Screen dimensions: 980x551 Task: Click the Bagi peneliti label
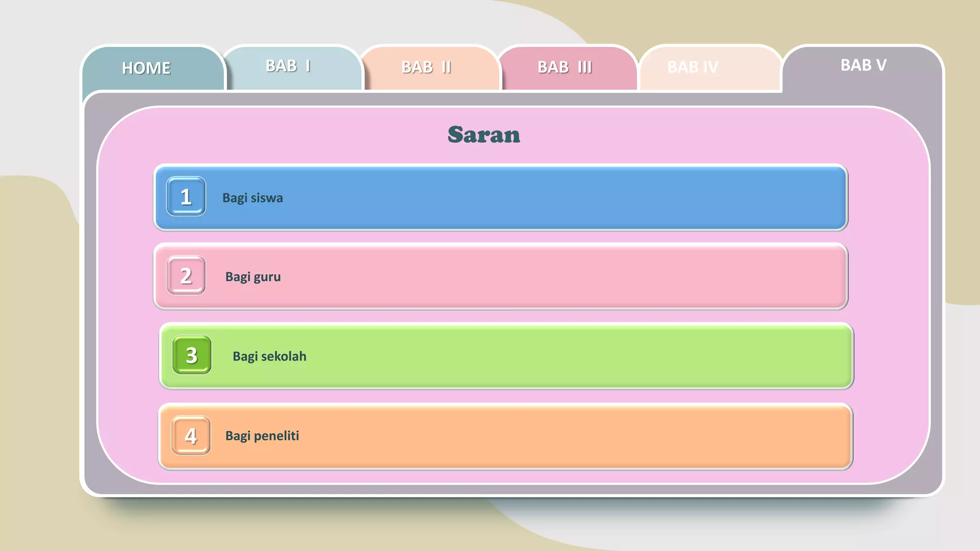tap(262, 436)
